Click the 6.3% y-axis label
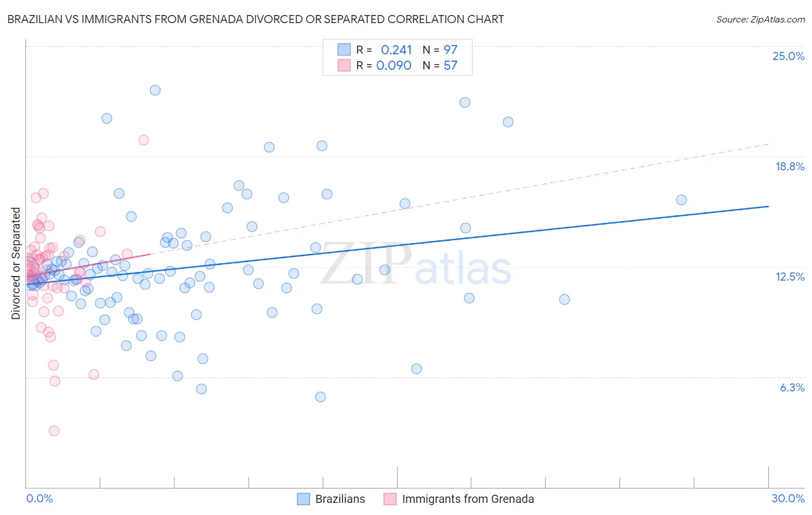812x515 pixels. 792,387
